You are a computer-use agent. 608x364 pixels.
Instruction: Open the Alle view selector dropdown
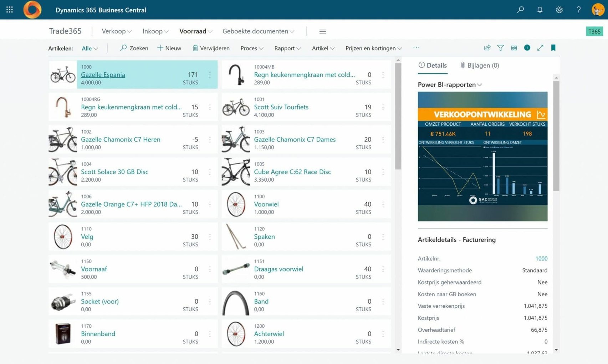coord(90,48)
